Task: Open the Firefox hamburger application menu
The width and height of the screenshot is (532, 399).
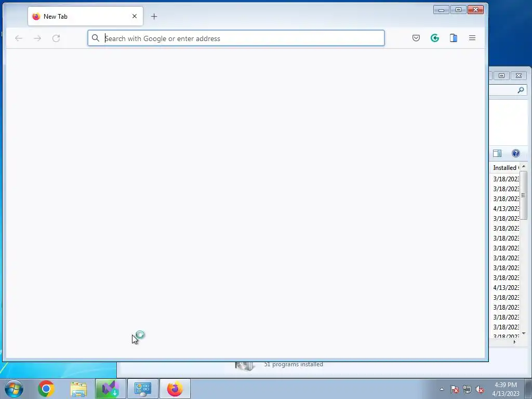Action: pos(472,38)
